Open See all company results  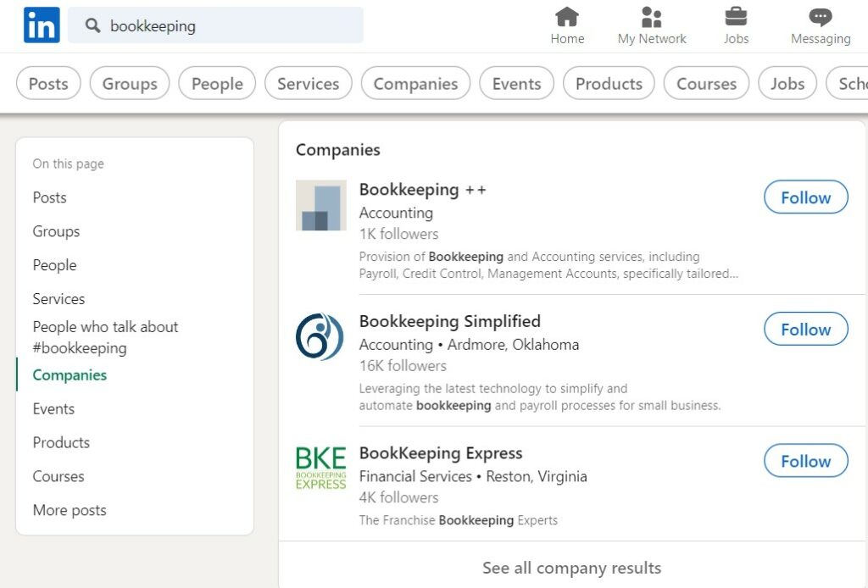click(x=572, y=568)
